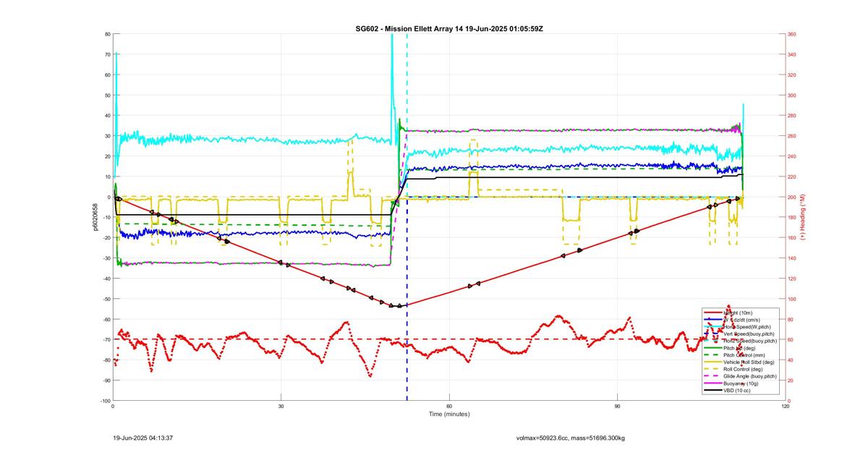Click the '-80' tick on the left axis
The image size is (868, 450).
(106, 360)
